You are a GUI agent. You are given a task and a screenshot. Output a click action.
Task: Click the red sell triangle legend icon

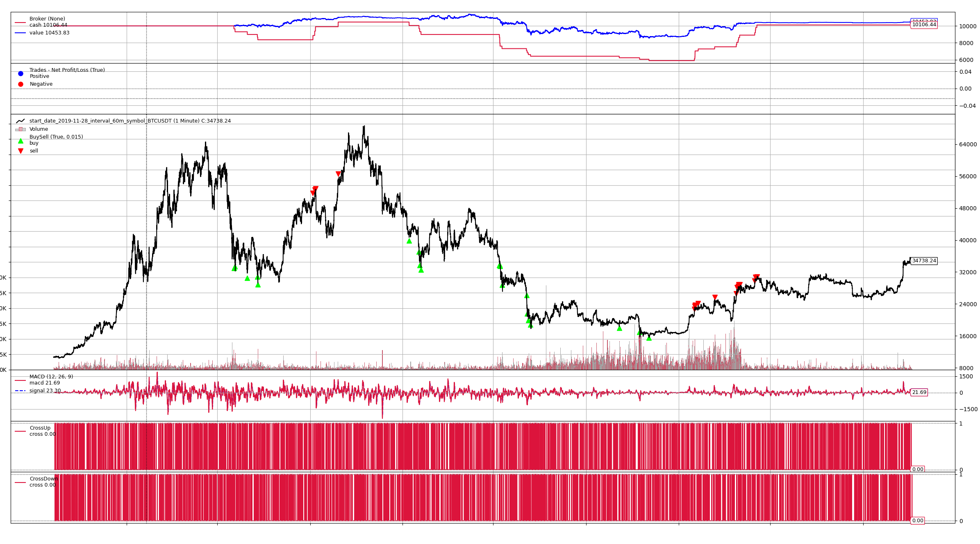[20, 151]
